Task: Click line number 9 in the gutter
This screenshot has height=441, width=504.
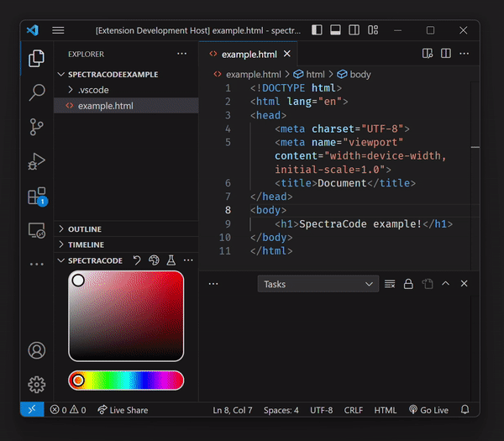Action: click(x=228, y=223)
